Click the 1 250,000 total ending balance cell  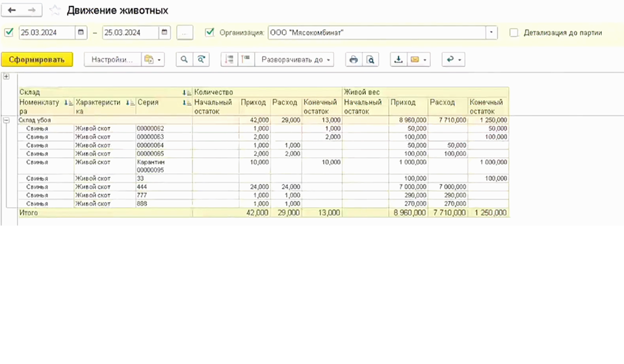489,213
